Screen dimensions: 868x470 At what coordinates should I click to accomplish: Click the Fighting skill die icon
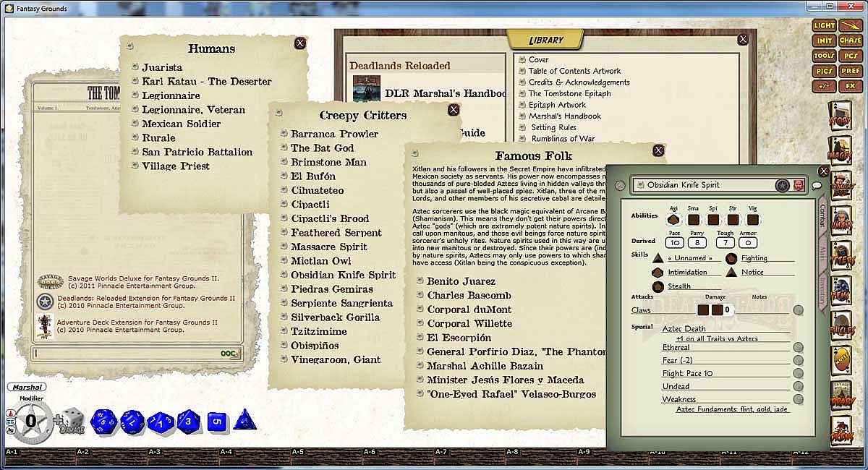coord(731,257)
